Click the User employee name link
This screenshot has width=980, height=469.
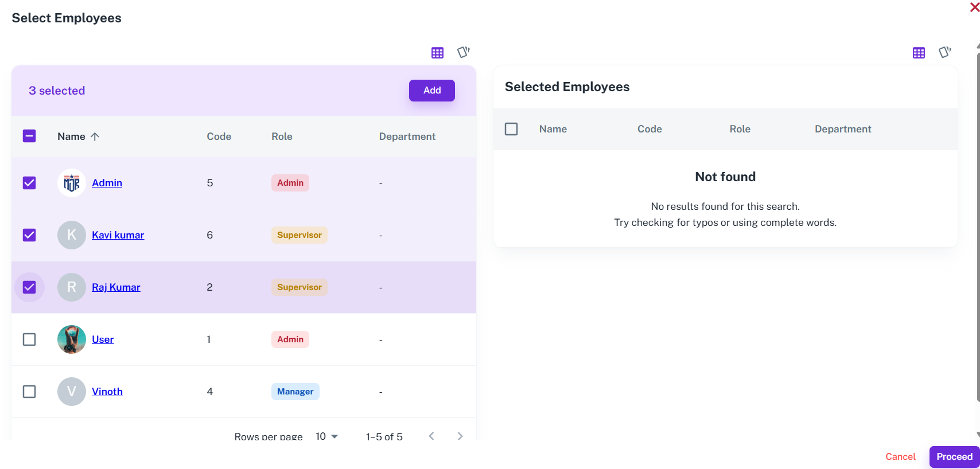pyautogui.click(x=103, y=339)
